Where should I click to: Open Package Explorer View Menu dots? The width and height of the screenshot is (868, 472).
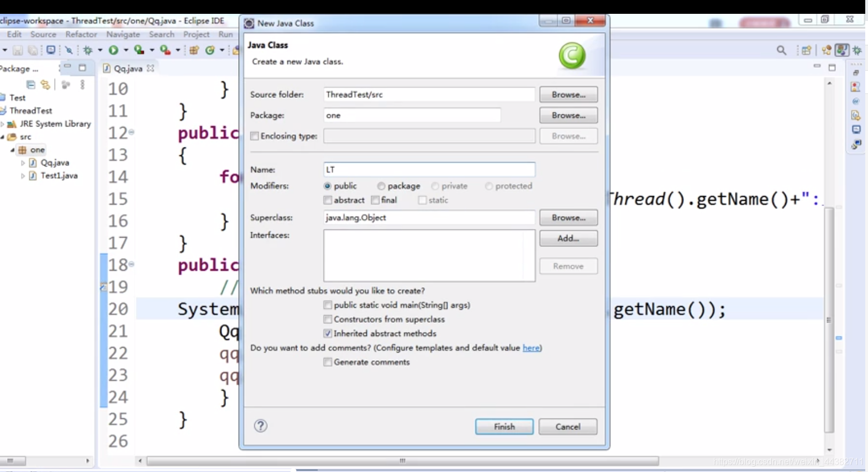[x=82, y=85]
